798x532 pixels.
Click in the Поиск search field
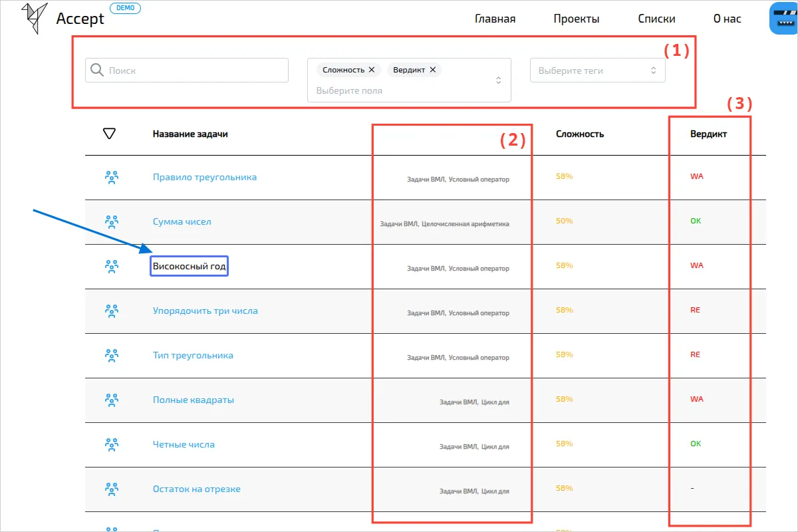[x=193, y=70]
